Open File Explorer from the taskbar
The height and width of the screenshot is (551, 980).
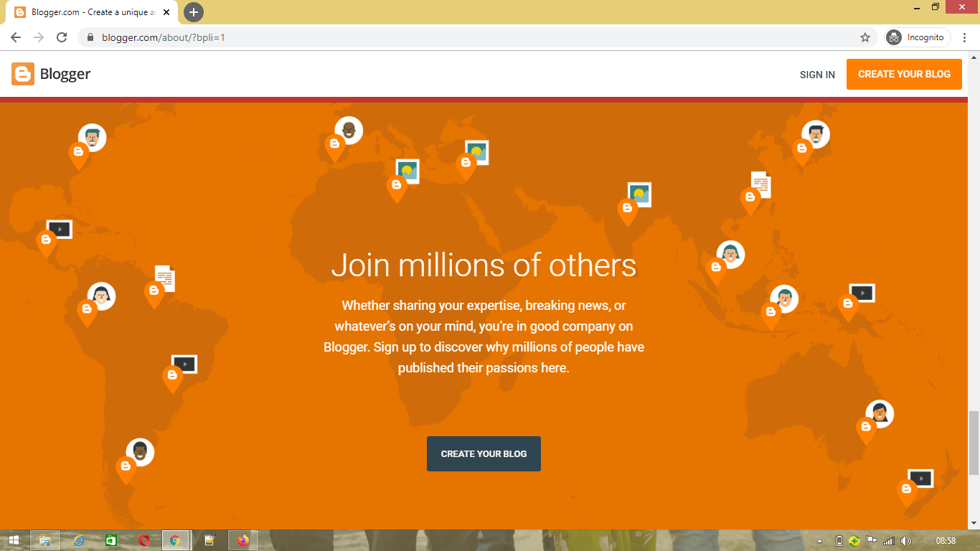[44, 540]
